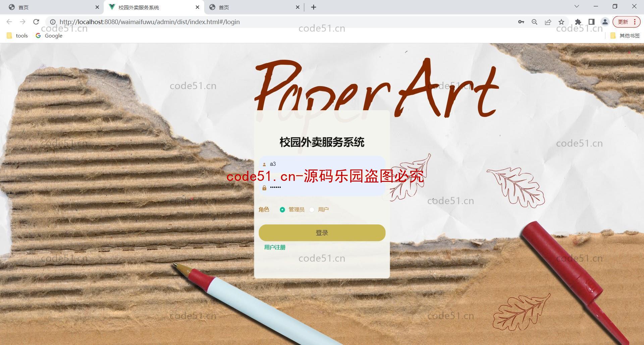Click the lock icon in password field
The height and width of the screenshot is (345, 644).
(264, 188)
